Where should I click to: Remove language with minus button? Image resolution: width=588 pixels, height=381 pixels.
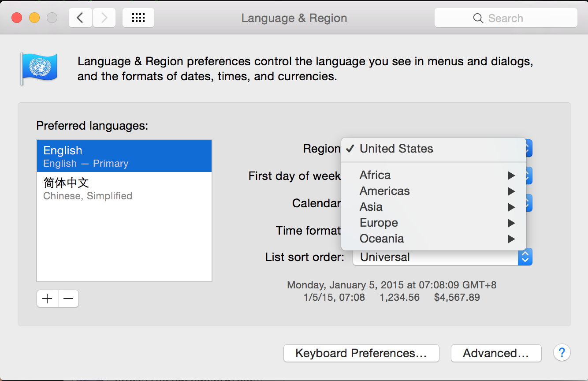click(x=68, y=299)
